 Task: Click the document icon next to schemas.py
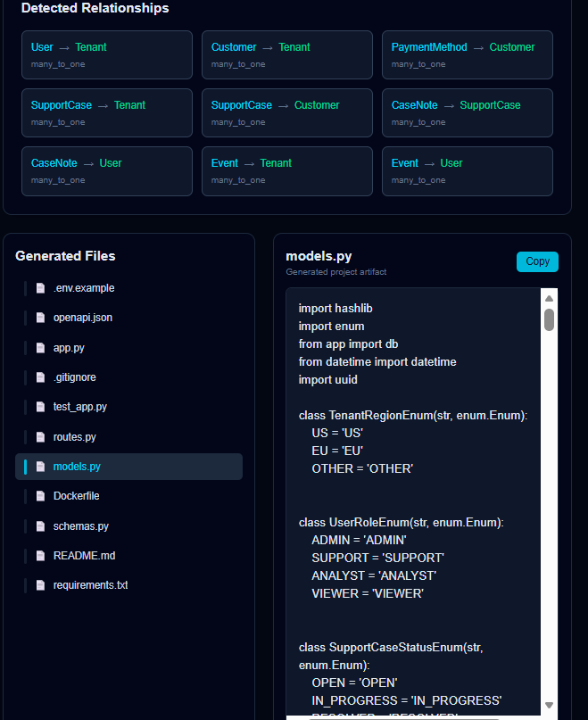pos(40,526)
